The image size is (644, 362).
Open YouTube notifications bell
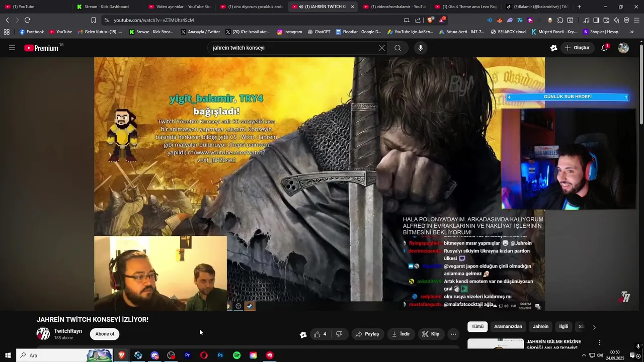604,48
